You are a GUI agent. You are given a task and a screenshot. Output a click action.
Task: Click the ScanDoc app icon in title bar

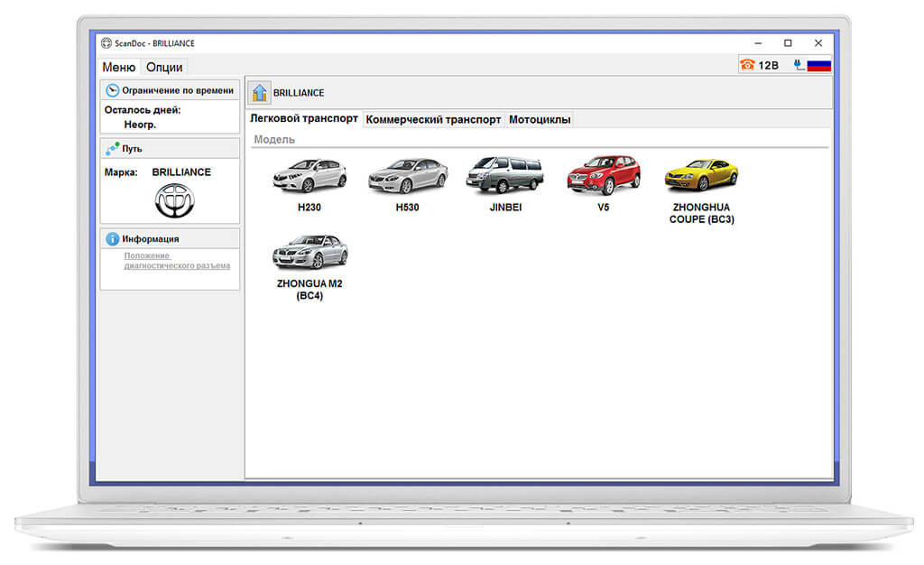[106, 43]
